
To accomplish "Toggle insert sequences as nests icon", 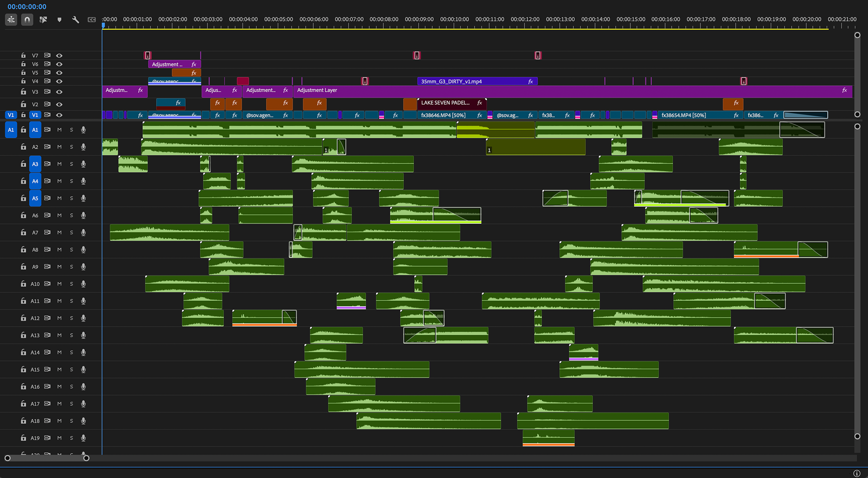I will (11, 19).
